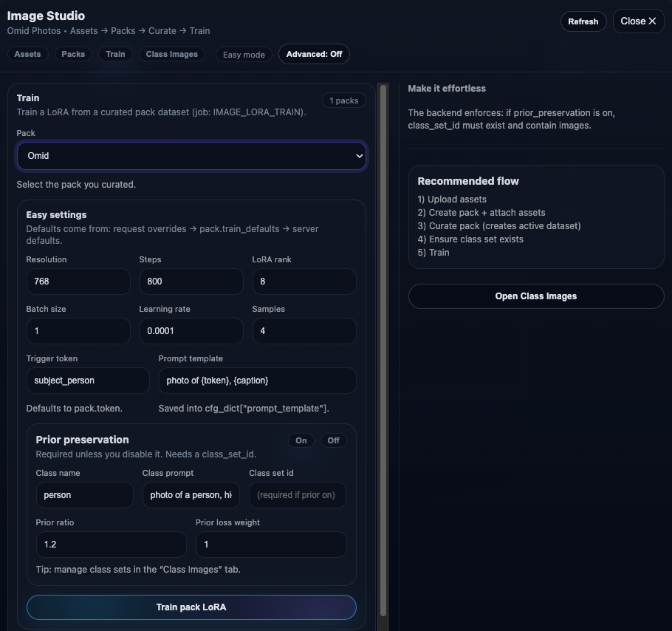This screenshot has height=631, width=672.
Task: Toggle the Advanced: Off button
Action: coord(314,54)
